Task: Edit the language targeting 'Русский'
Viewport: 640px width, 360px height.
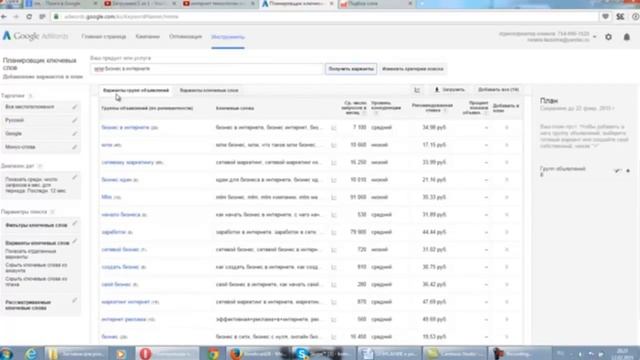Action: pyautogui.click(x=74, y=120)
